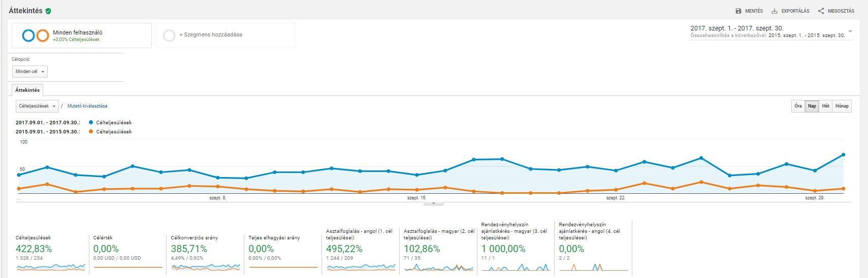The image size is (868, 278).
Task: Click the empty segment circle icon
Action: pyautogui.click(x=169, y=35)
